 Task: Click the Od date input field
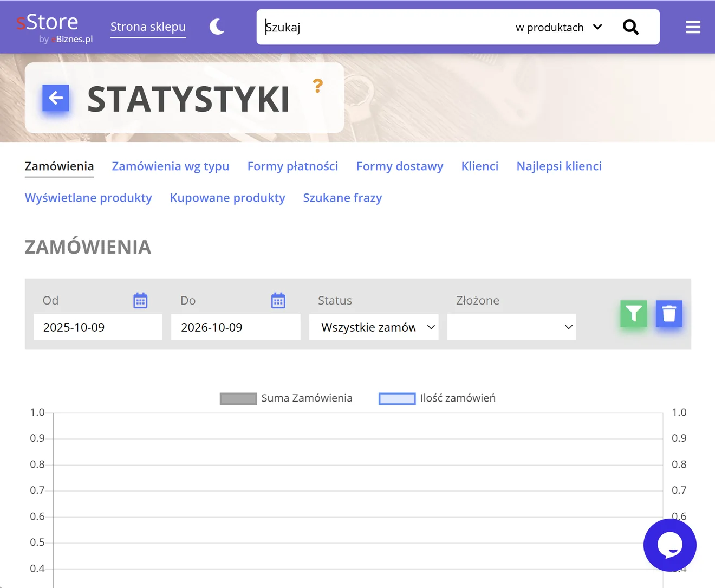[98, 327]
